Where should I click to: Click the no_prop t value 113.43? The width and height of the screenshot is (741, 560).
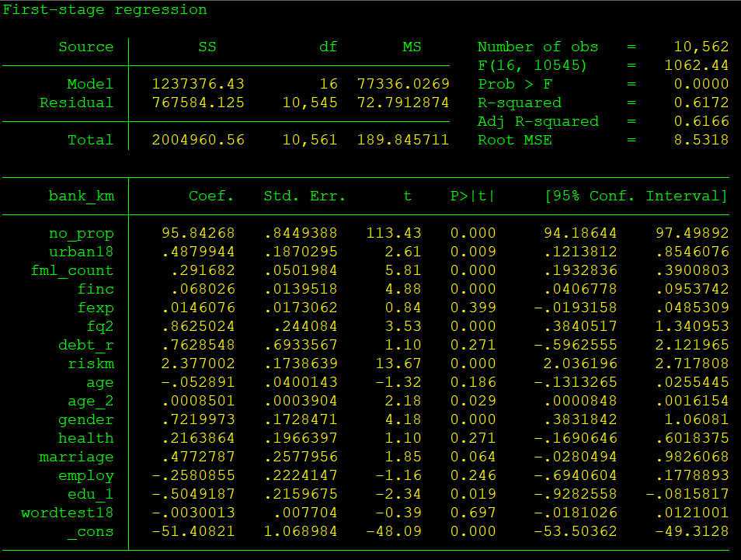[394, 233]
